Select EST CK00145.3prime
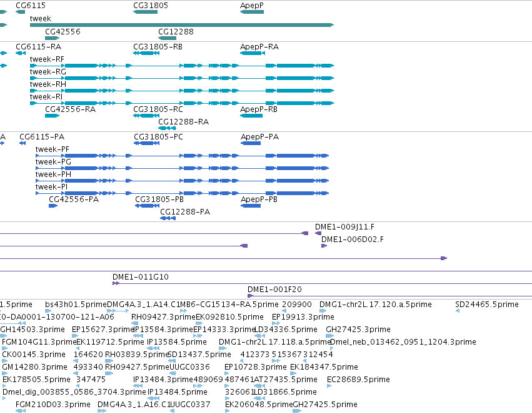Viewport: 532px width, 414px height. [x=4, y=361]
